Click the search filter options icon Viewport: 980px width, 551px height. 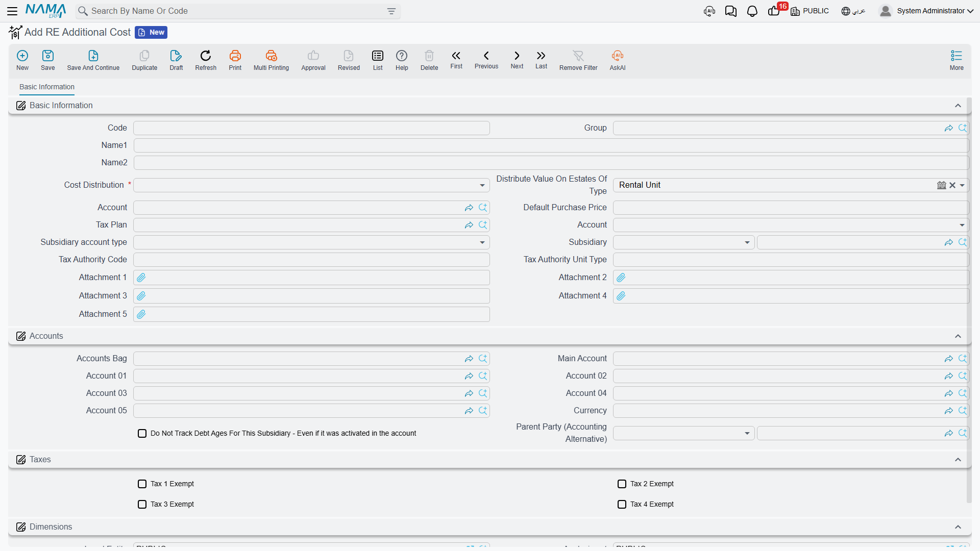coord(391,11)
